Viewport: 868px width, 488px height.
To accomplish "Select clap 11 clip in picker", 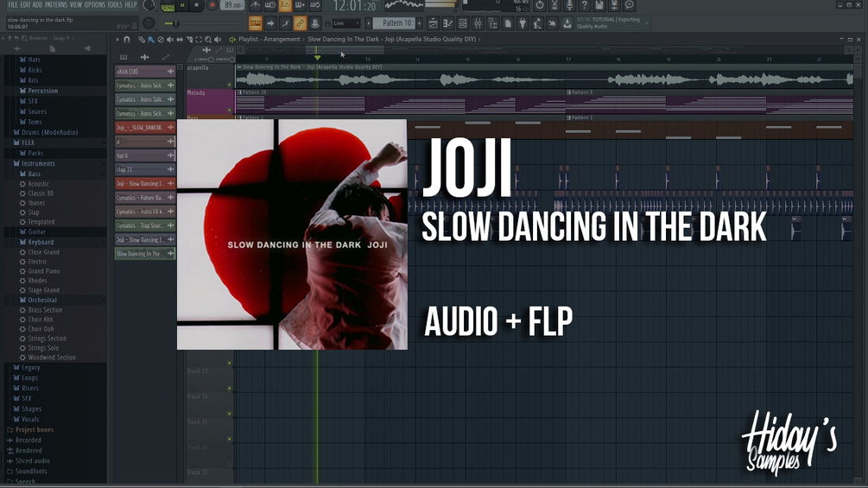I will tap(145, 169).
